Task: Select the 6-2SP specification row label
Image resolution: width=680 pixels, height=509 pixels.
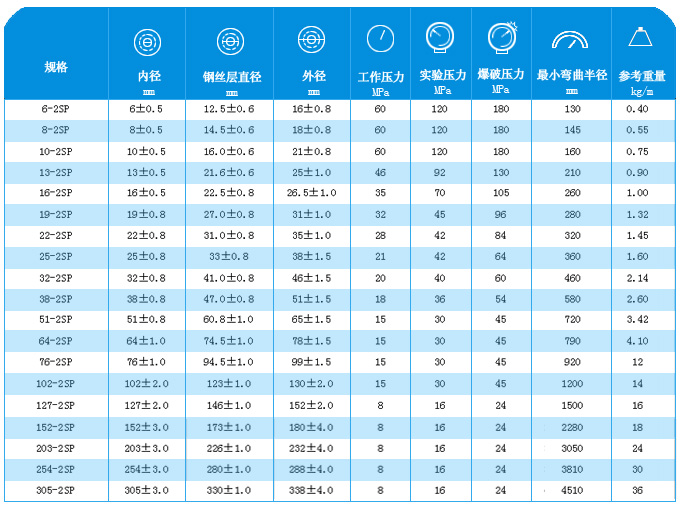Action: (56, 109)
